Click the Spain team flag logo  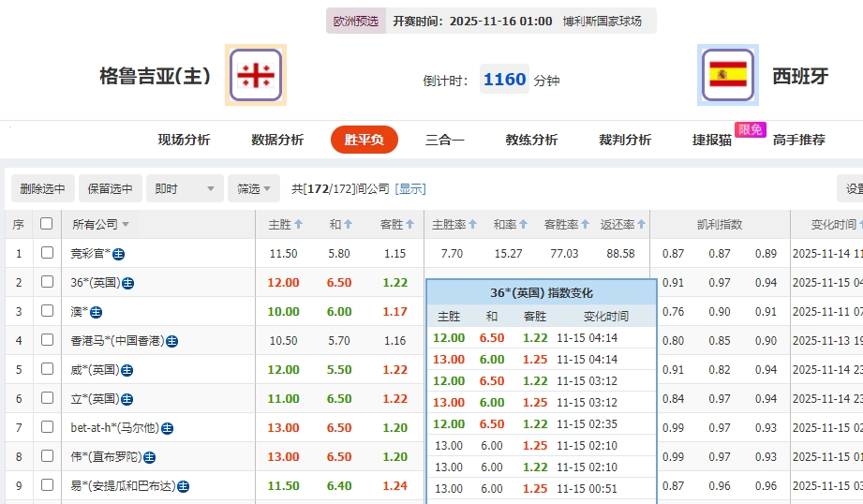tap(728, 75)
